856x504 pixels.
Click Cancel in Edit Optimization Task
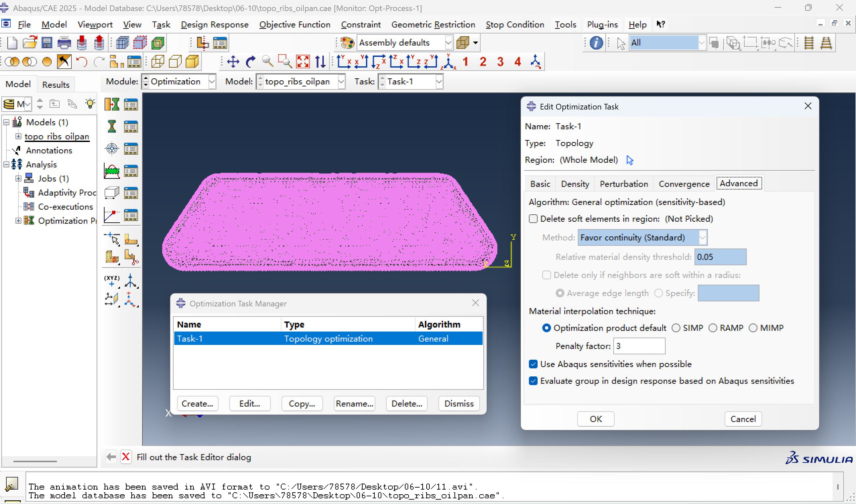click(743, 419)
